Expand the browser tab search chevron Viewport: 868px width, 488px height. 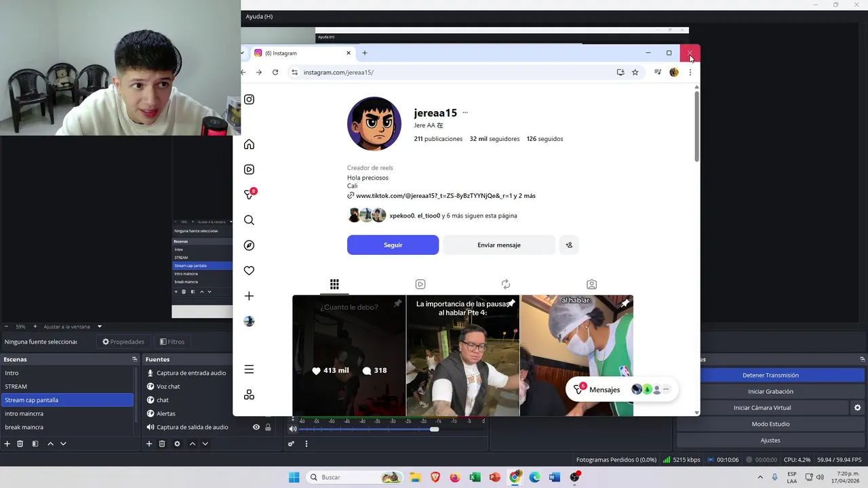242,53
